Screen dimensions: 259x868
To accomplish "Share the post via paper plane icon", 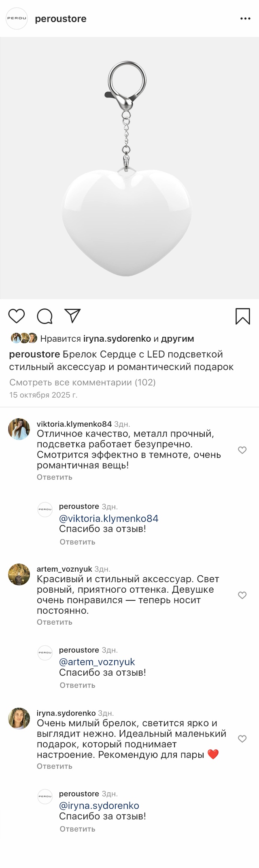I will pos(72,316).
